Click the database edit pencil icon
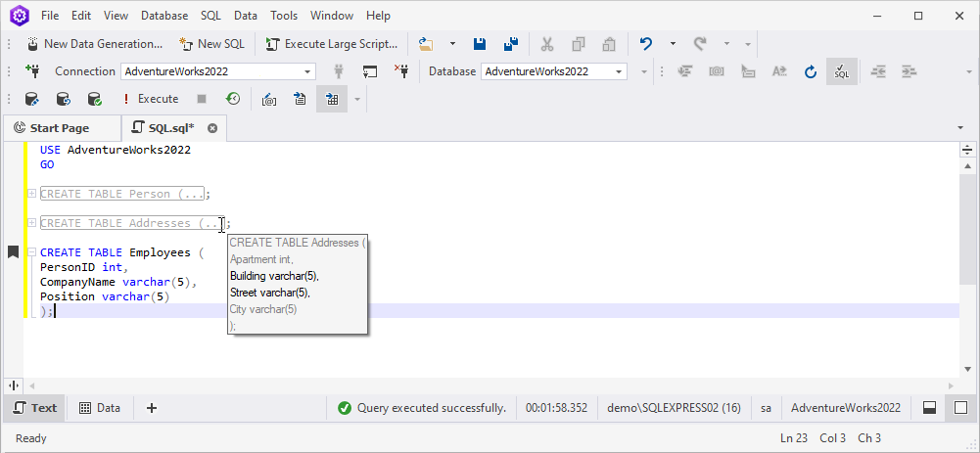The width and height of the screenshot is (980, 453). [32, 99]
